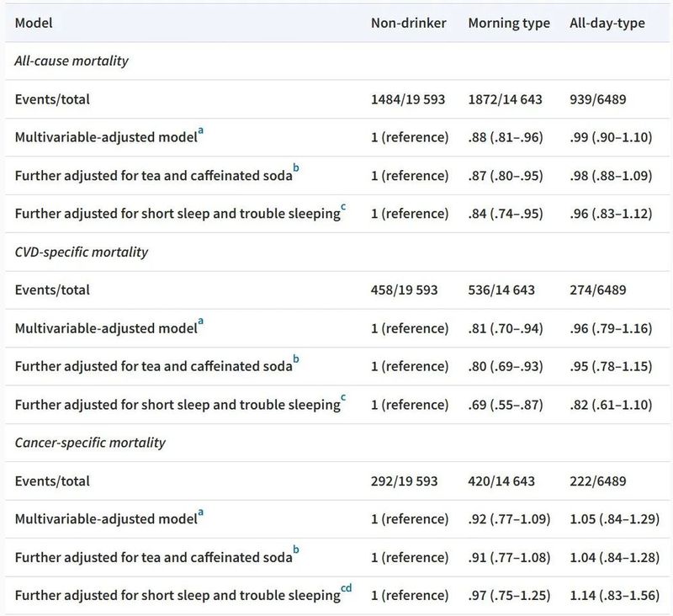Click the 536/14 643 events cell
This screenshot has width=673, height=616.
coord(505,290)
